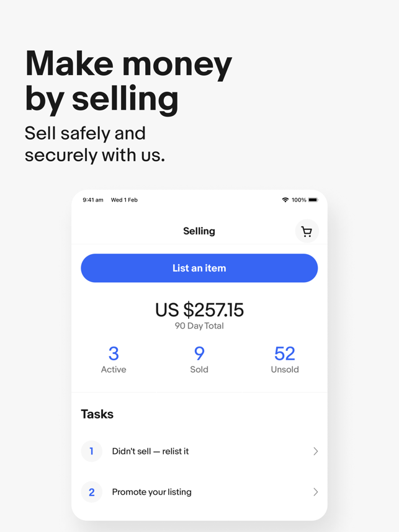Expand the relist task chevron
The width and height of the screenshot is (399, 532).
pos(315,451)
